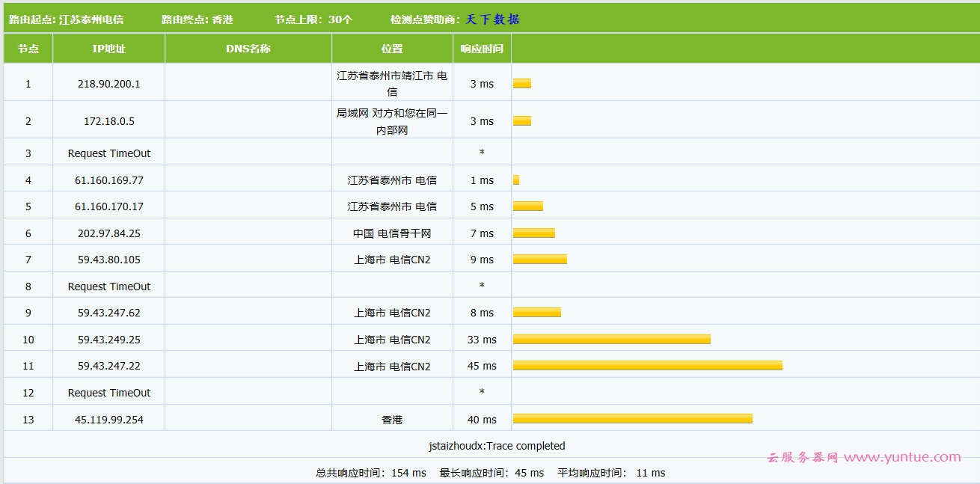Click the 节点 column header
Viewport: 980px width, 484px height.
click(28, 48)
